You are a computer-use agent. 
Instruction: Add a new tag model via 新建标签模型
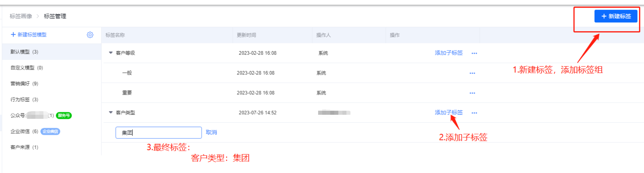click(x=29, y=35)
